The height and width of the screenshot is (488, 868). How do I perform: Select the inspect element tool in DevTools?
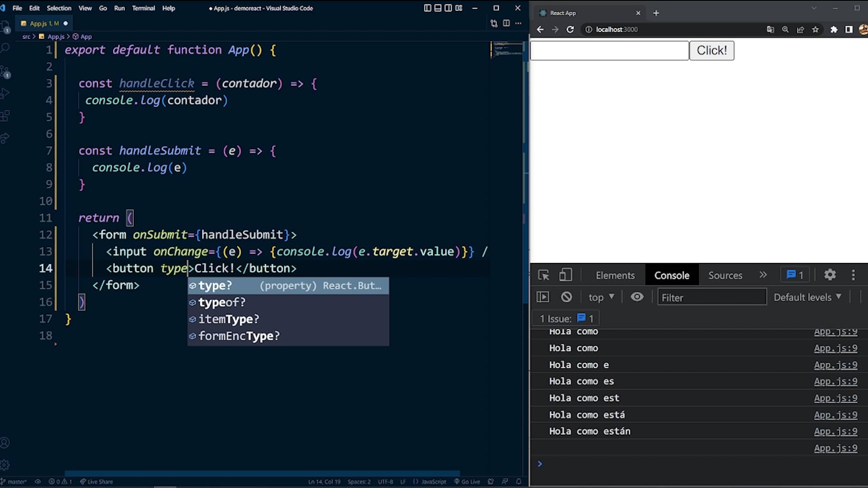[544, 275]
